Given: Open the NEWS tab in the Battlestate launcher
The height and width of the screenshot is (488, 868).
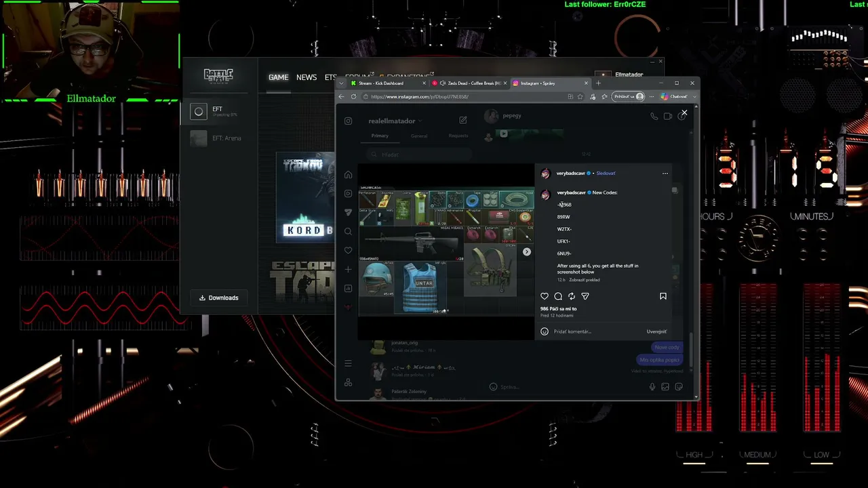Looking at the screenshot, I should (307, 77).
